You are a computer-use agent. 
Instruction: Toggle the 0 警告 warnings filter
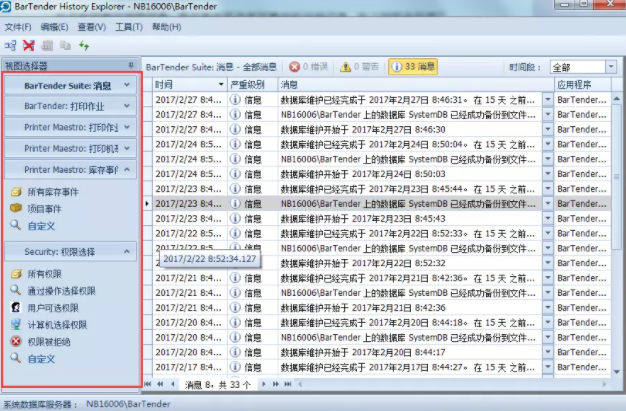(359, 67)
